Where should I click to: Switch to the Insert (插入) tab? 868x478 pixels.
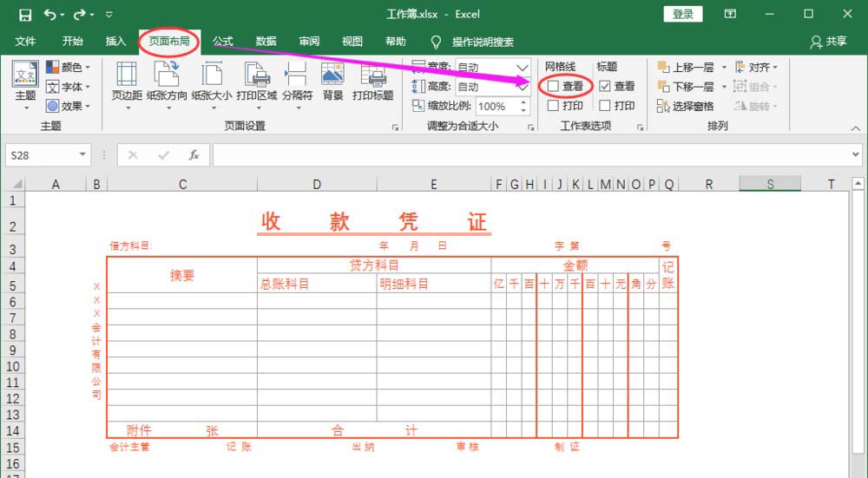click(x=115, y=42)
